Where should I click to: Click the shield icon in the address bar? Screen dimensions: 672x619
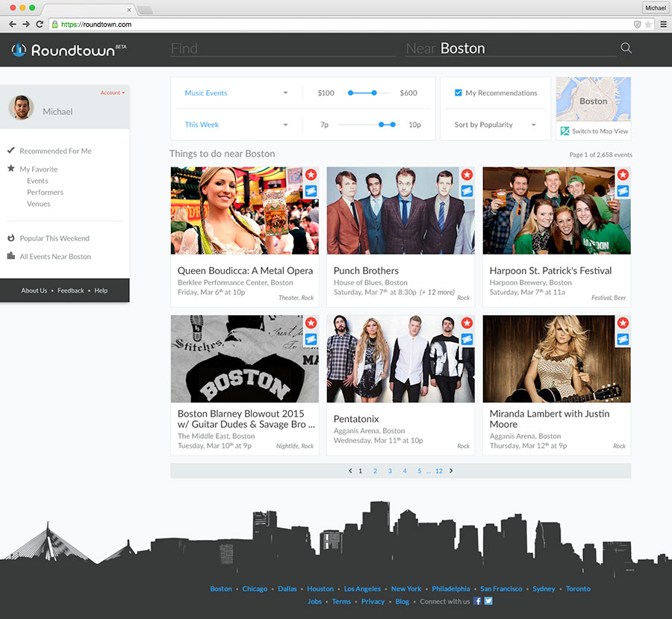click(x=638, y=25)
